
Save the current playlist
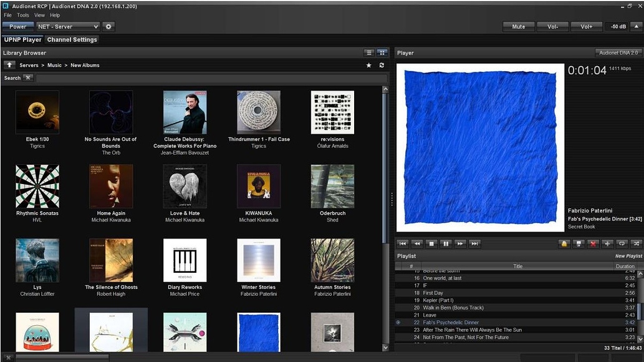point(579,244)
